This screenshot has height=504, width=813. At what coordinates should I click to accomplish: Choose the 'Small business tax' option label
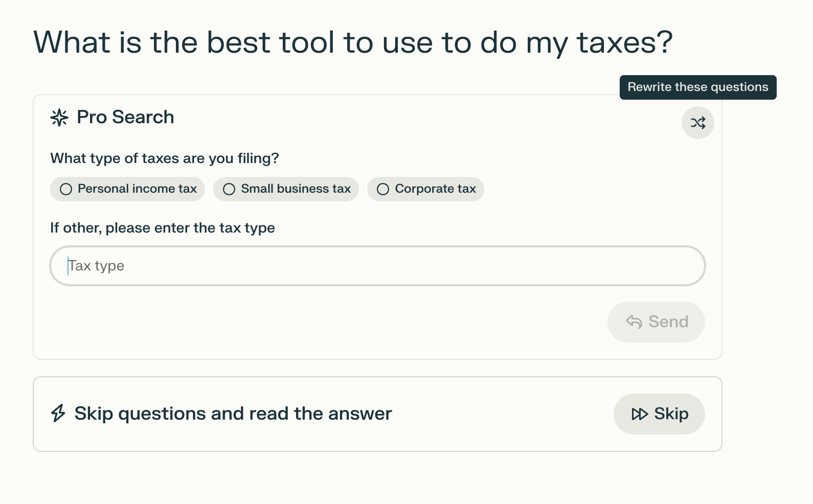296,189
